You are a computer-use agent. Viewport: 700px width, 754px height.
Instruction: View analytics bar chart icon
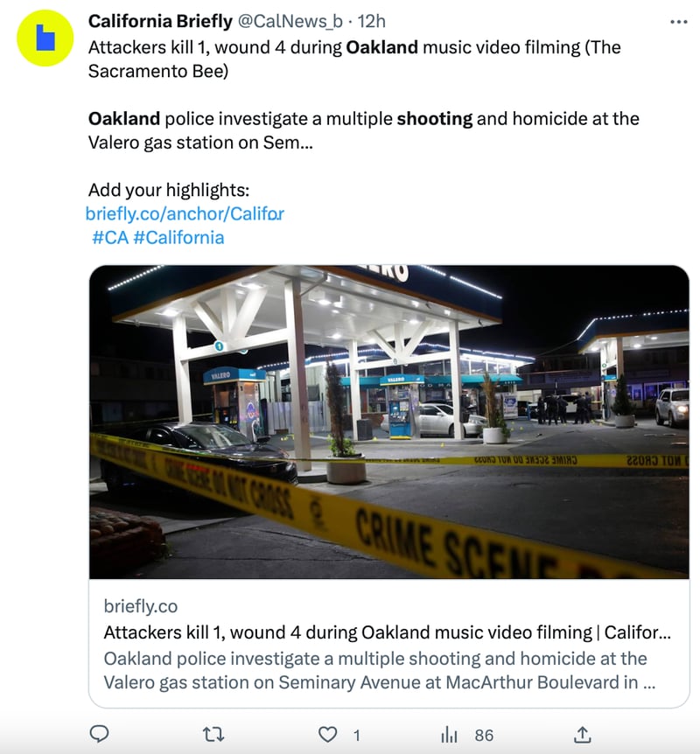(449, 734)
